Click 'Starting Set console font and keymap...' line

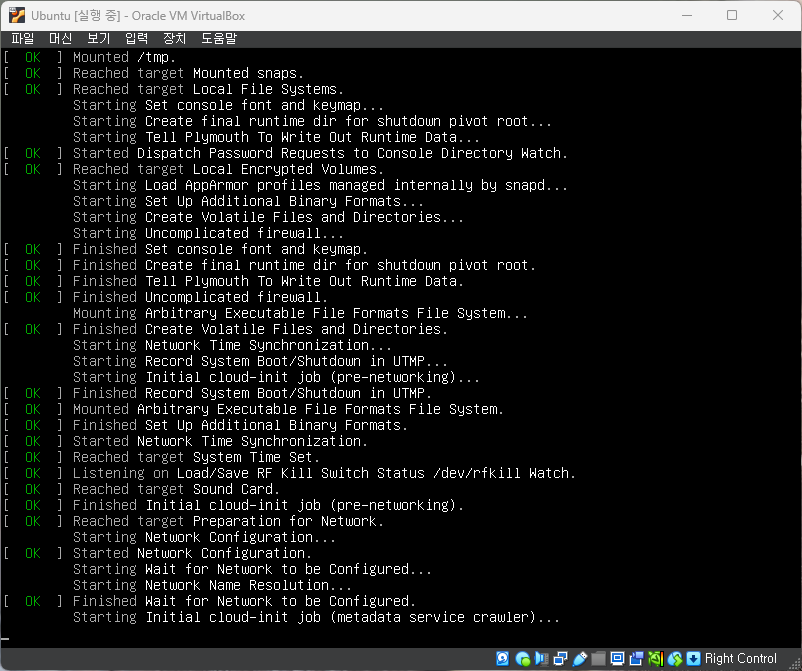[228, 105]
